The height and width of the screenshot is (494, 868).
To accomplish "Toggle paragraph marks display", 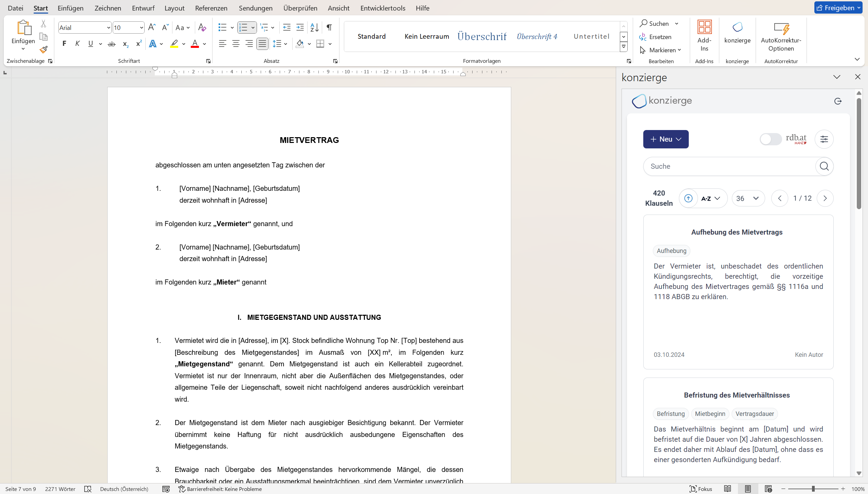I will [329, 27].
